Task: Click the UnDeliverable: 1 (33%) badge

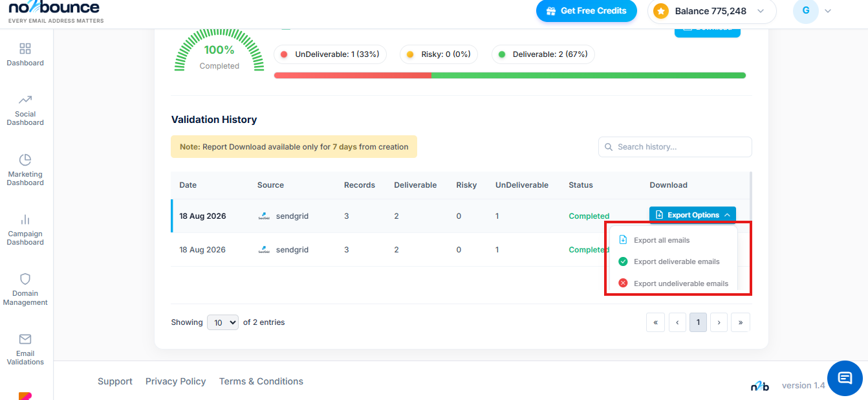Action: (x=330, y=54)
